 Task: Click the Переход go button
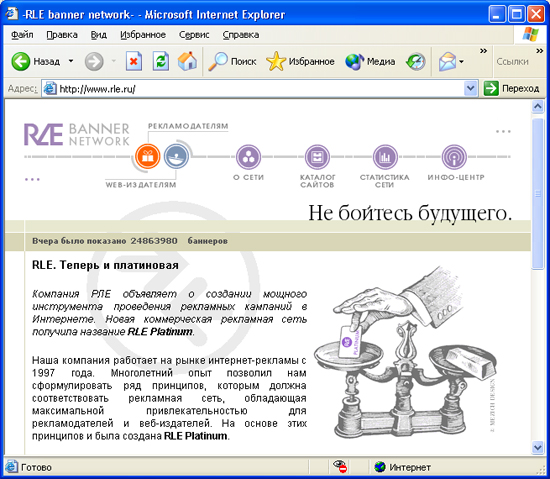[x=511, y=89]
